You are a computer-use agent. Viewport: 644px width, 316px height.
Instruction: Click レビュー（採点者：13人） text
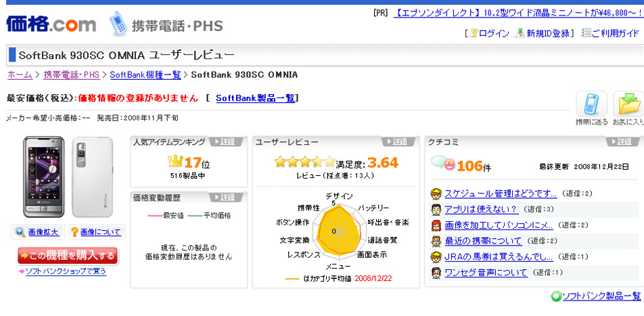335,175
